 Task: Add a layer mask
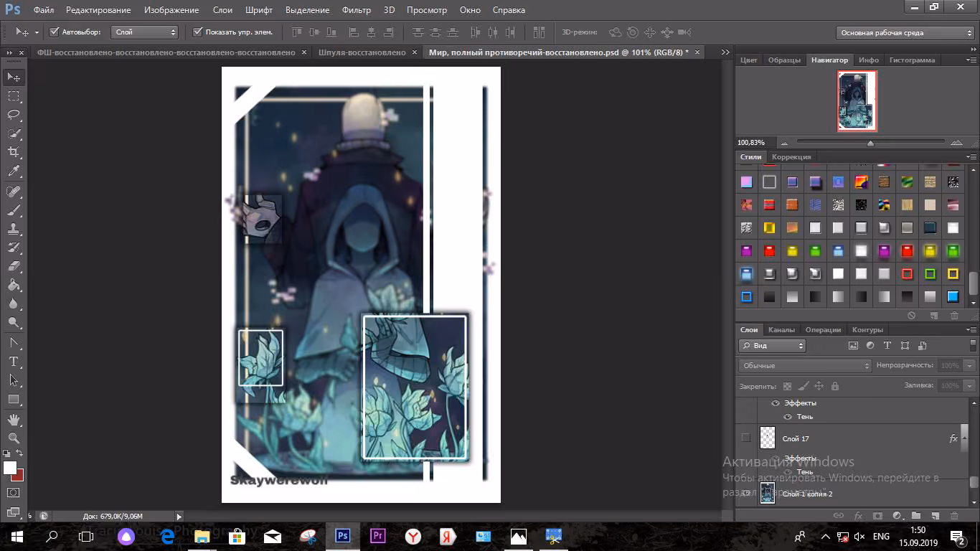tap(877, 515)
